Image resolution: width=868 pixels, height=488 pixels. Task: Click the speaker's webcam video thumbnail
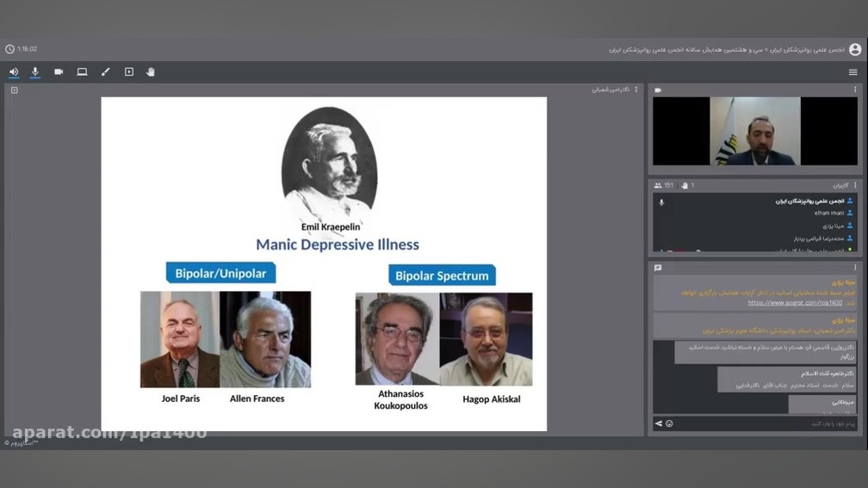click(755, 131)
